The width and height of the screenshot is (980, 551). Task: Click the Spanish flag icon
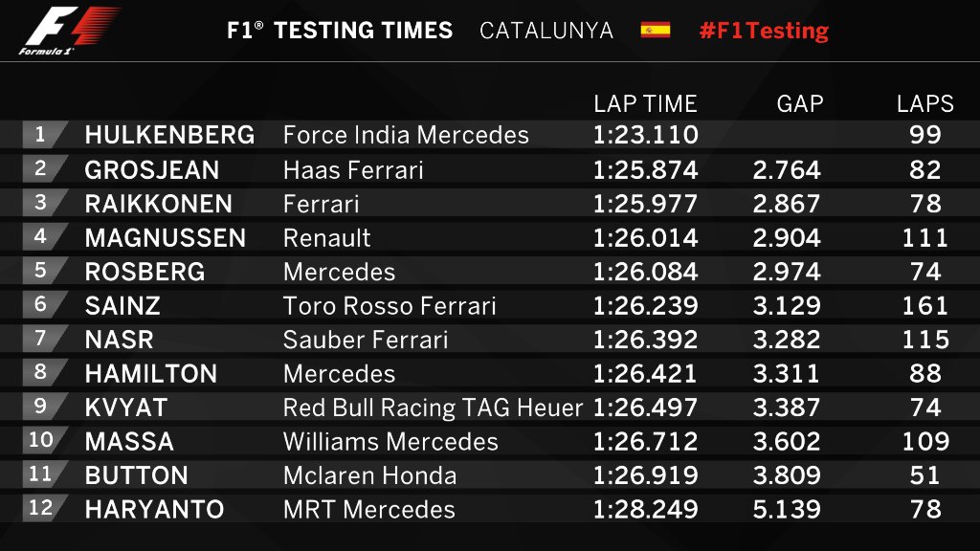coord(656,30)
